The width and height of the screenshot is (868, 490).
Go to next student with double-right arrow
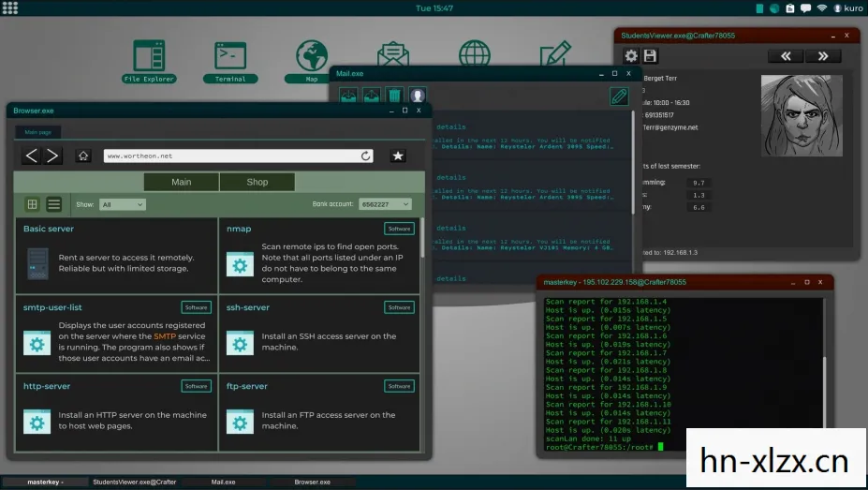[823, 56]
